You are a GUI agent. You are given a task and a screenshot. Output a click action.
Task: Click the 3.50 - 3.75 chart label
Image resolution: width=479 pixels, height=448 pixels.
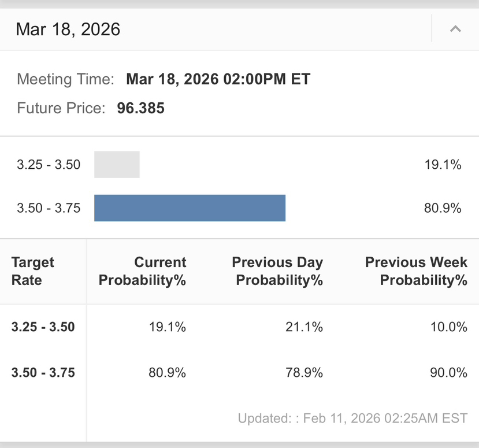click(x=49, y=208)
